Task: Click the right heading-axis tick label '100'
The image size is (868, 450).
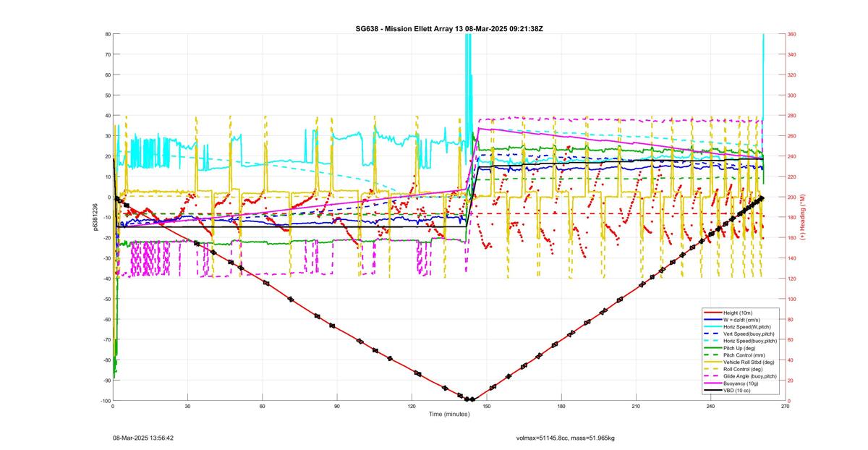Action: coord(792,299)
